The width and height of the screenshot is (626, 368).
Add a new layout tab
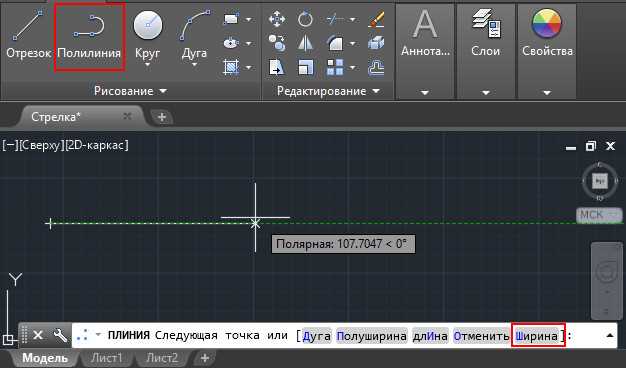tap(204, 358)
